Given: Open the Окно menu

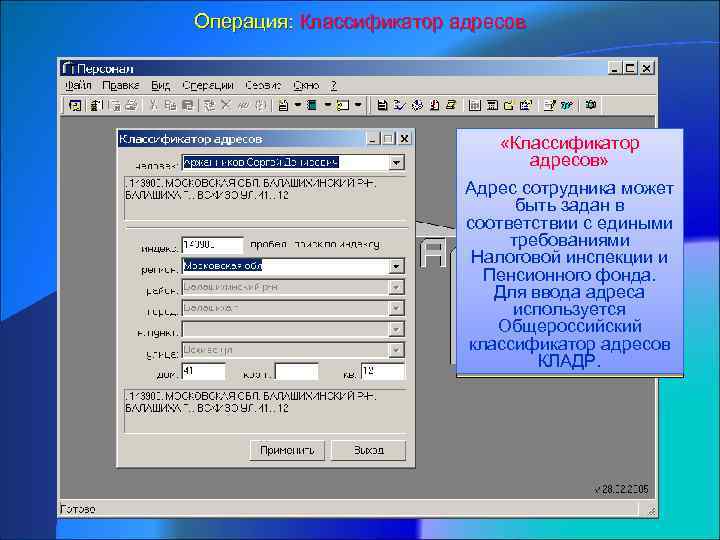Looking at the screenshot, I should (306, 86).
